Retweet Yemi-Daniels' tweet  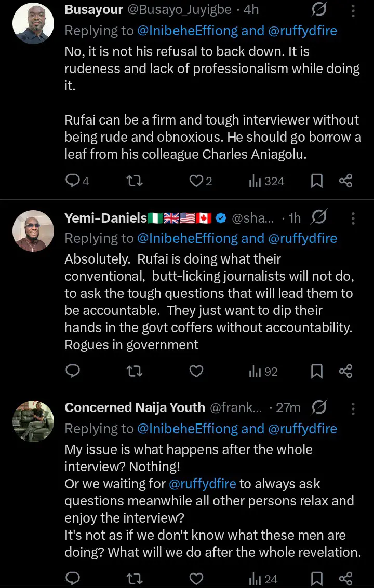135,371
